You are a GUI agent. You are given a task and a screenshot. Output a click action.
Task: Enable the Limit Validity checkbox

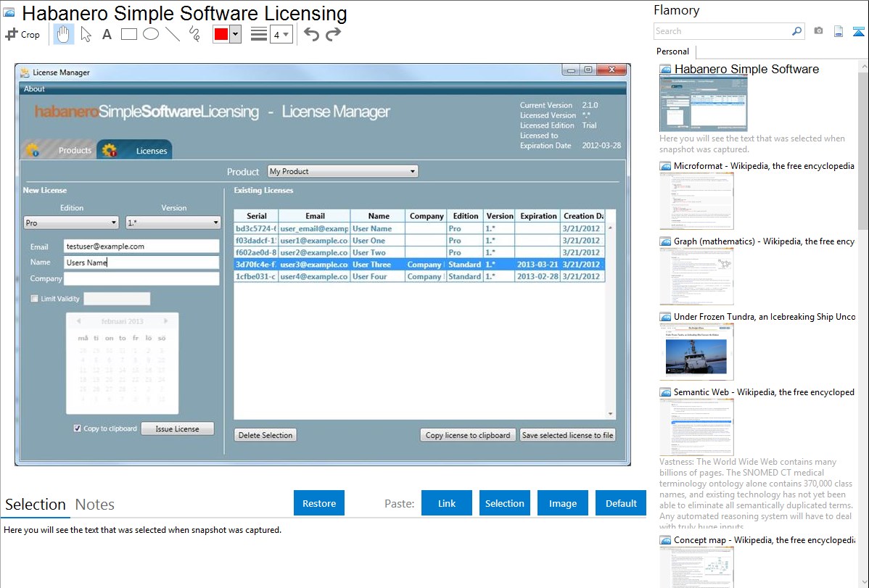34,299
